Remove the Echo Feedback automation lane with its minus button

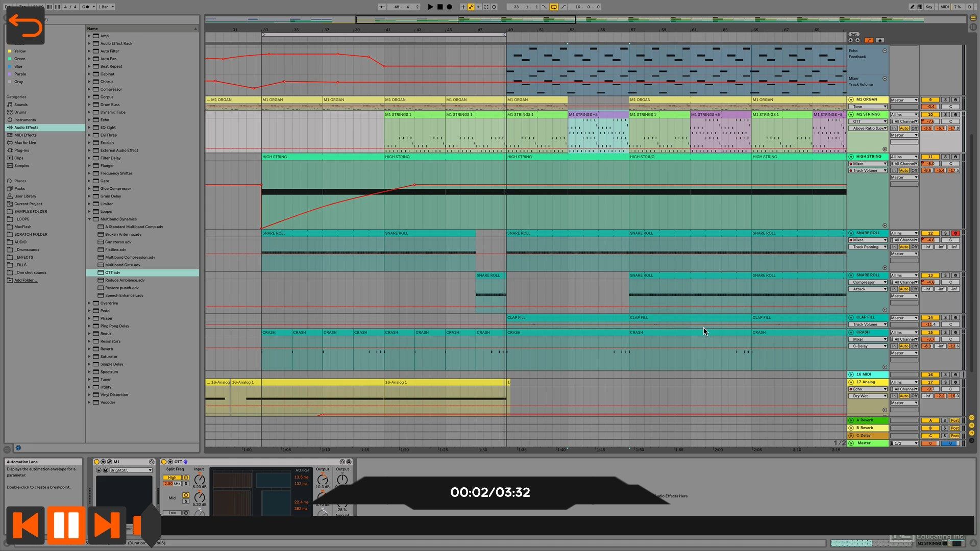tap(885, 51)
